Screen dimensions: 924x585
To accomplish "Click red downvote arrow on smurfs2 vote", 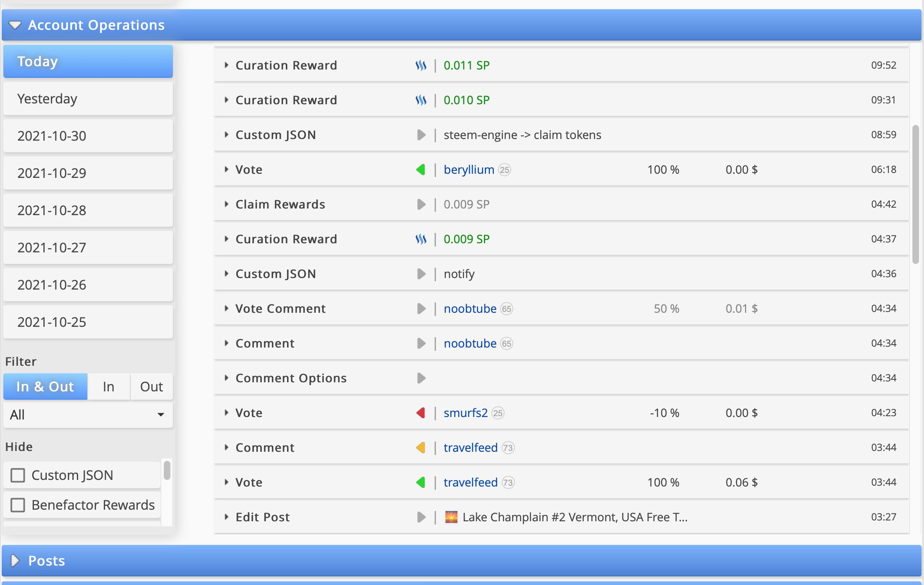I will point(421,413).
